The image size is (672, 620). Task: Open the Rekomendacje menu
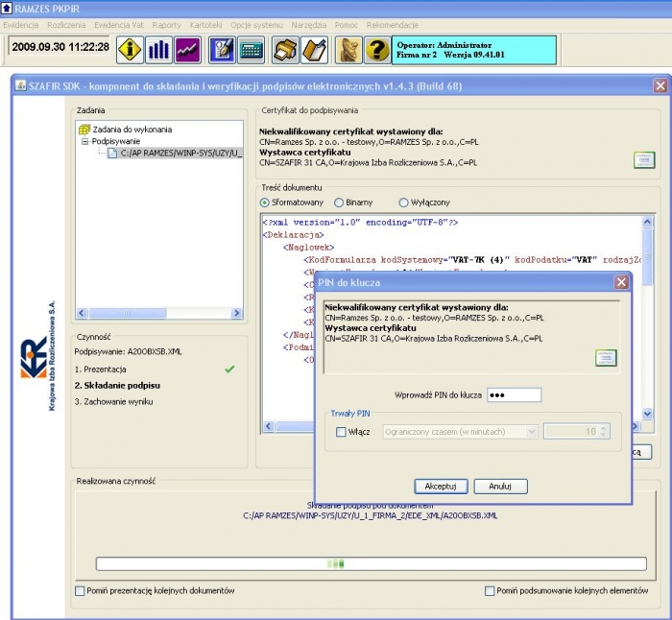click(x=392, y=25)
